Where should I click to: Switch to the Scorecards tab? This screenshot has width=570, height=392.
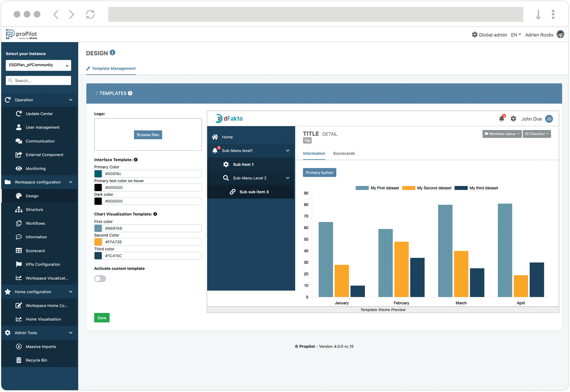[x=344, y=153]
